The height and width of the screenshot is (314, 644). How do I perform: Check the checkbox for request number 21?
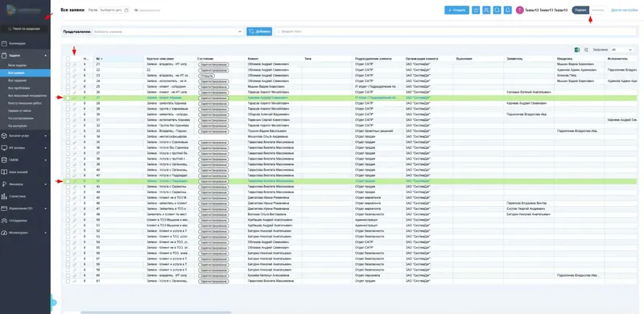68,64
